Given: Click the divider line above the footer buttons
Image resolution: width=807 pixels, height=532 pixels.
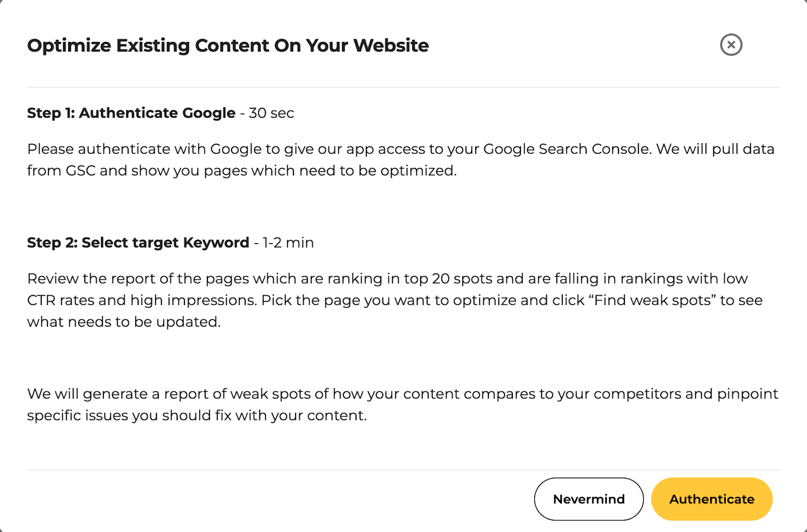Looking at the screenshot, I should coord(403,470).
